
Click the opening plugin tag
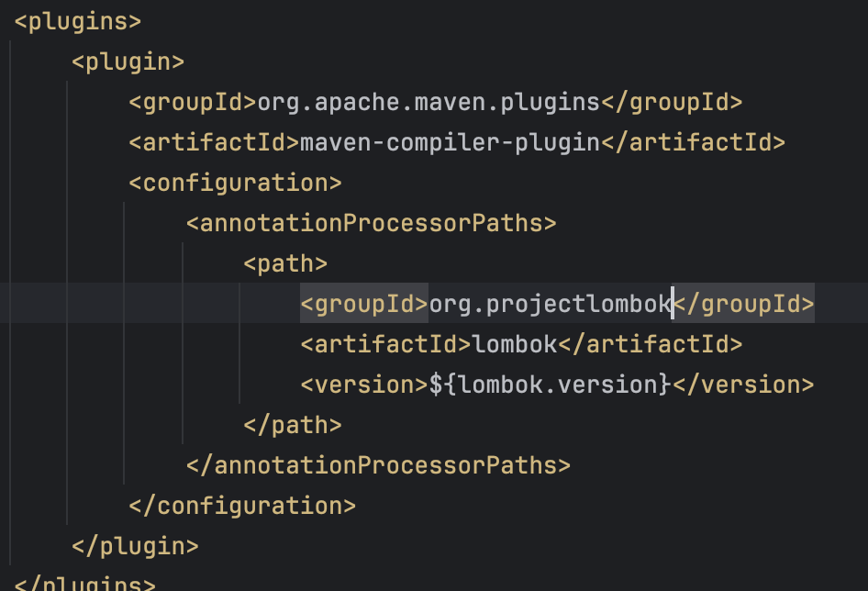pyautogui.click(x=128, y=62)
